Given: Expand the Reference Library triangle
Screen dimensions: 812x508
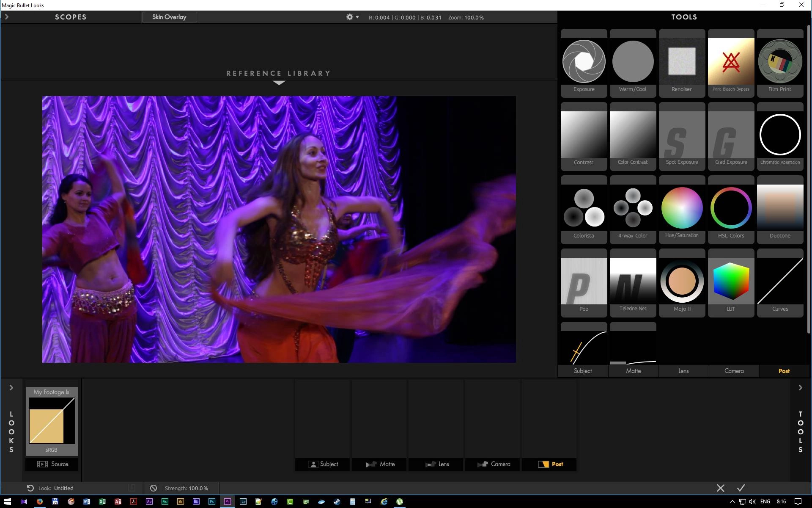Looking at the screenshot, I should (279, 83).
